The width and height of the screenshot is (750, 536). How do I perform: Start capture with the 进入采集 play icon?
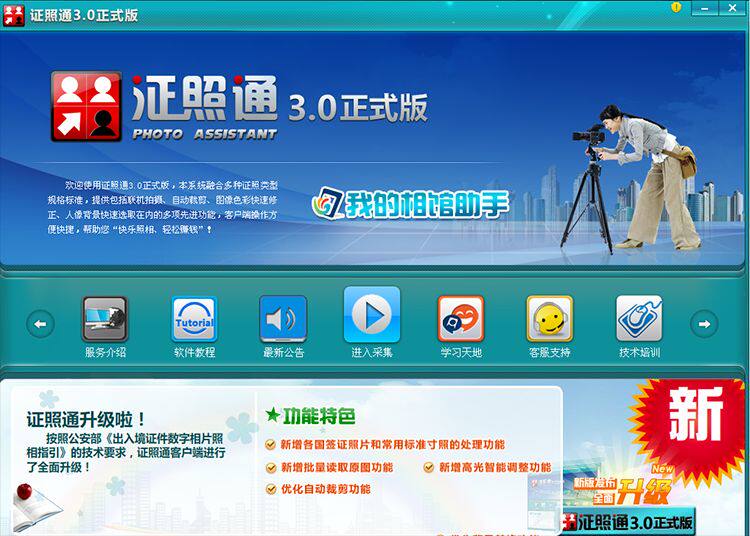click(372, 314)
